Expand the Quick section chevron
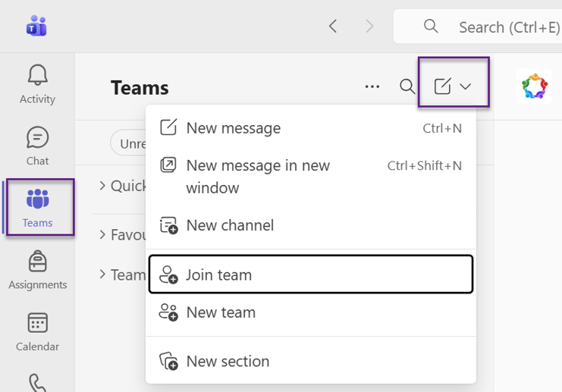Screen dimensions: 562x392 tap(102, 185)
